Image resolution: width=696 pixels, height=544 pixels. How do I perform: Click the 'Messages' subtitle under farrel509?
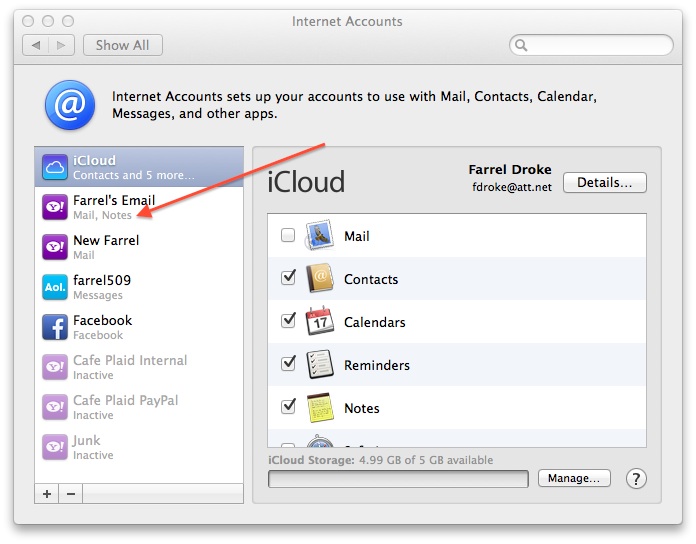coord(98,295)
